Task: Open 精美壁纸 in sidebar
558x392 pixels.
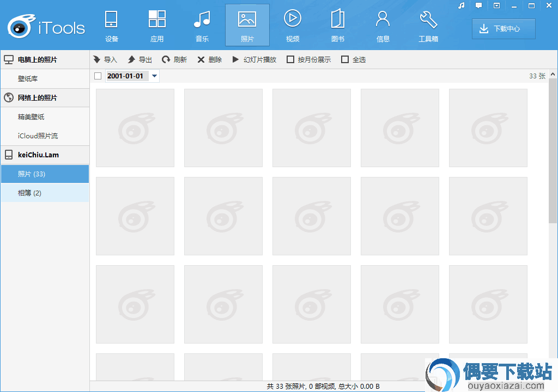Action: (x=45, y=117)
